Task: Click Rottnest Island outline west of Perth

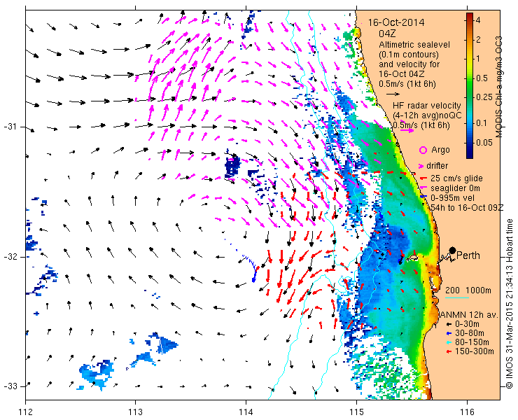Action: coord(412,258)
